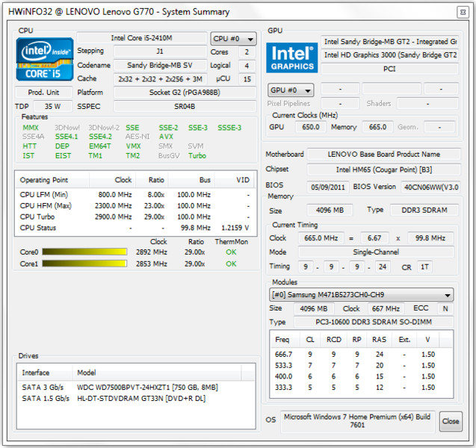Click the GPU Memory clock 665.0 field
Viewport: 476px width, 448px height.
click(x=377, y=127)
